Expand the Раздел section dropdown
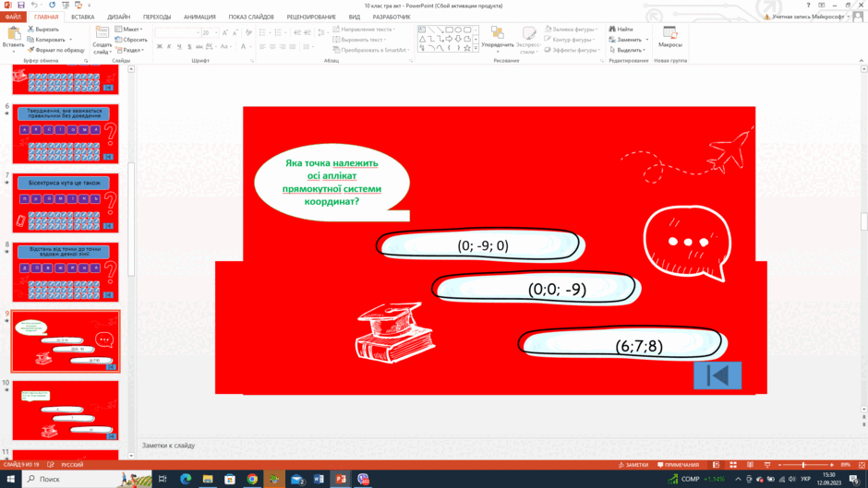This screenshot has height=488, width=868. 130,51
